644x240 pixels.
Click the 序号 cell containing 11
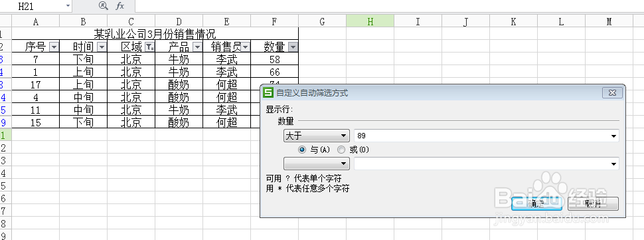(36, 110)
